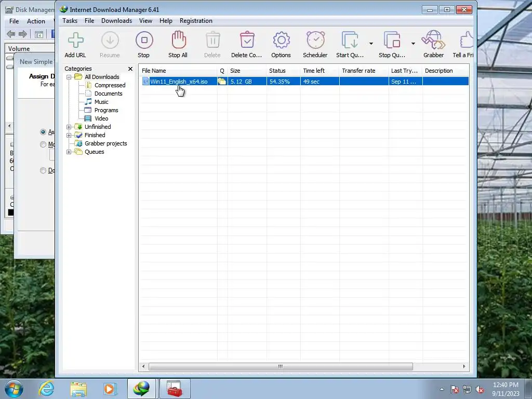Click the Forward arrow in the Disk Management toolbar

23,34
